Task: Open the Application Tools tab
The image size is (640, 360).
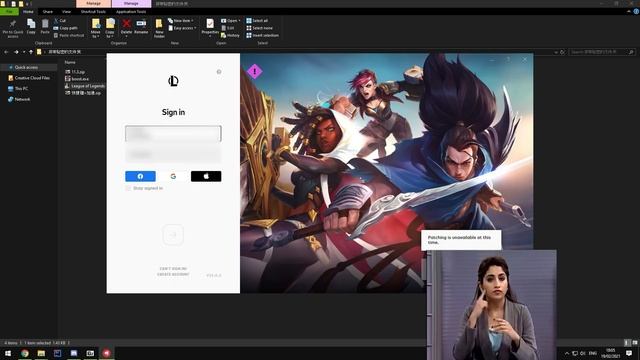Action: click(x=131, y=11)
